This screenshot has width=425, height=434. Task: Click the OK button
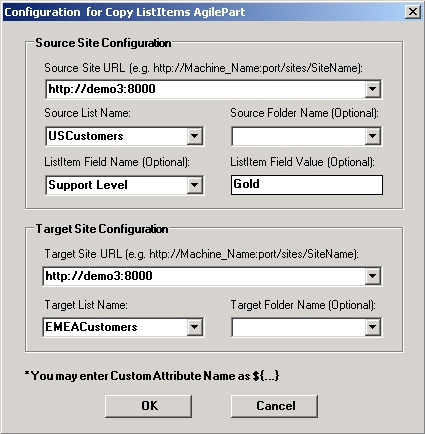tap(148, 406)
